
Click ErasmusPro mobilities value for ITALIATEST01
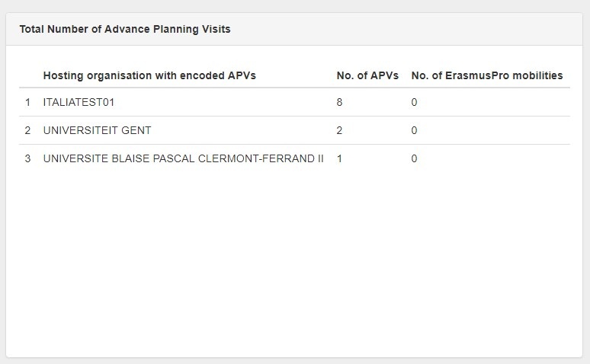click(414, 102)
